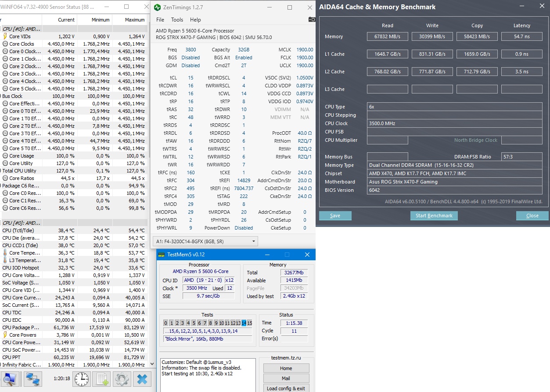Click the icon beside Core Usage row
Screen dimensions: 550x392
pos(5,156)
